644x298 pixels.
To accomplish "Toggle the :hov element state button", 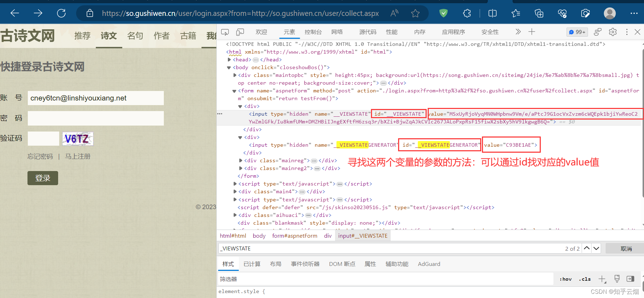I will [565, 279].
